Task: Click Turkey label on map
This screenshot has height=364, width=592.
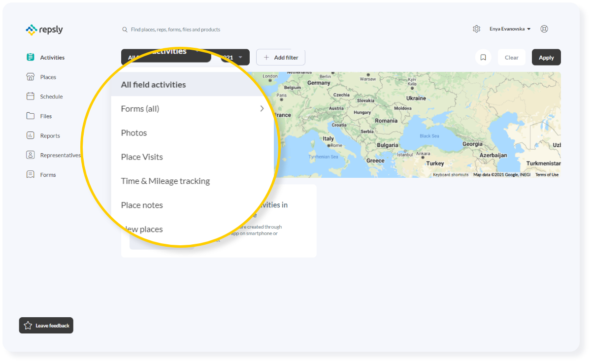Action: point(435,164)
